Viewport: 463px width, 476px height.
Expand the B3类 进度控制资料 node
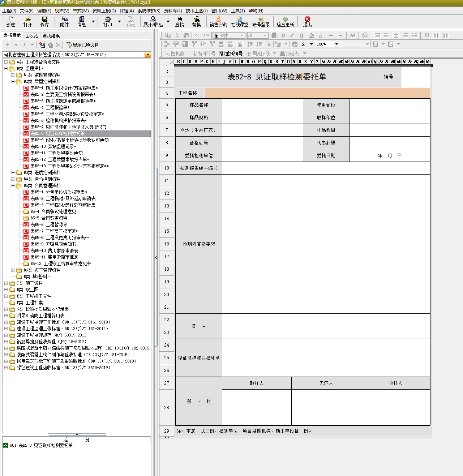pos(13,172)
